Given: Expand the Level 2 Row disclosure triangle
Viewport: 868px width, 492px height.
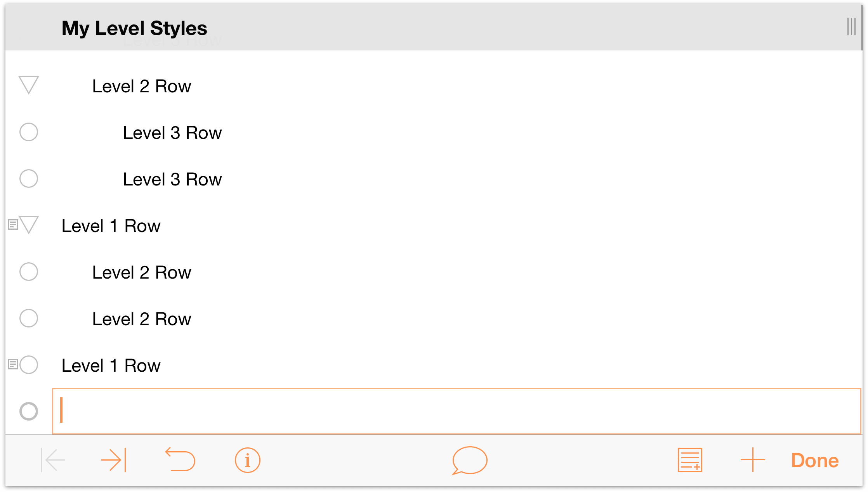Looking at the screenshot, I should pos(29,86).
